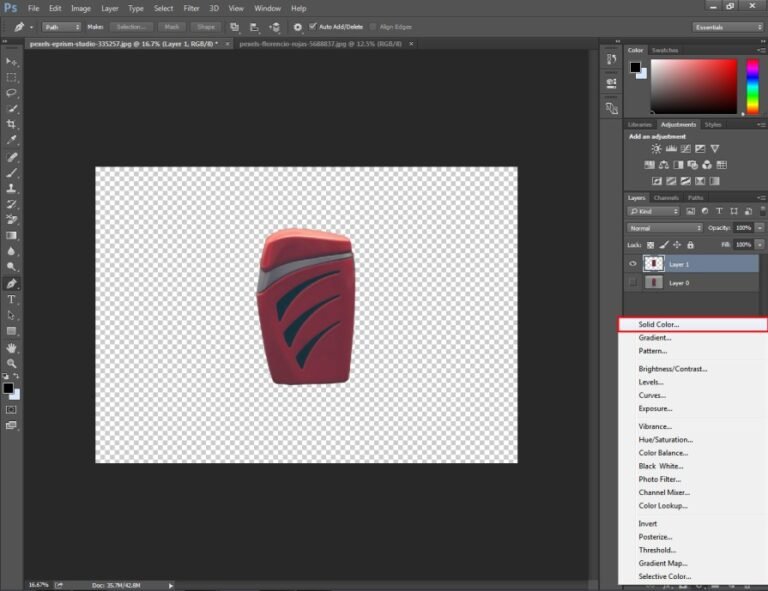This screenshot has width=768, height=591.
Task: Click the foreground color swatch in toolbox
Action: [8, 388]
